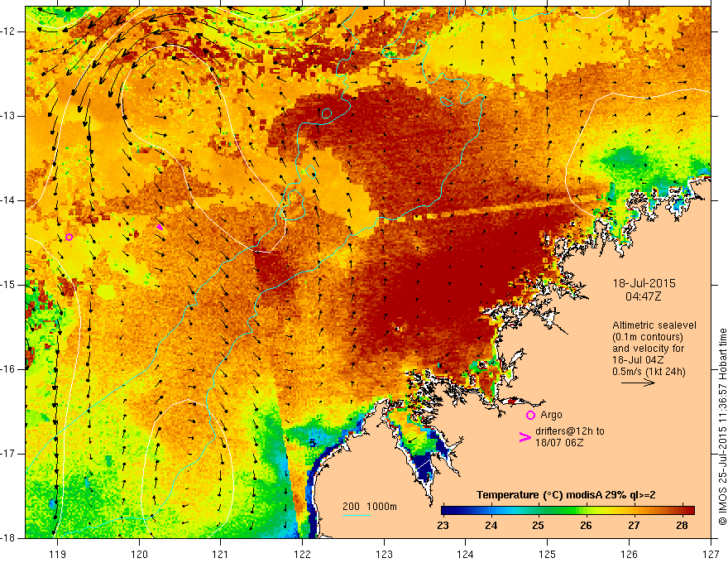Click the 'Argo' legend label
This screenshot has height=563, width=728.
pos(551,414)
